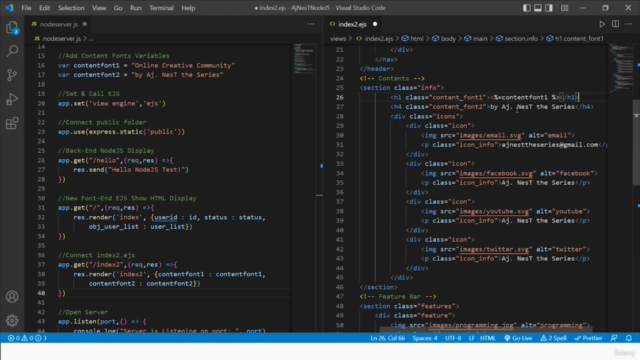Open the View menu
Image resolution: width=640 pixels, height=360 pixels.
click(99, 8)
